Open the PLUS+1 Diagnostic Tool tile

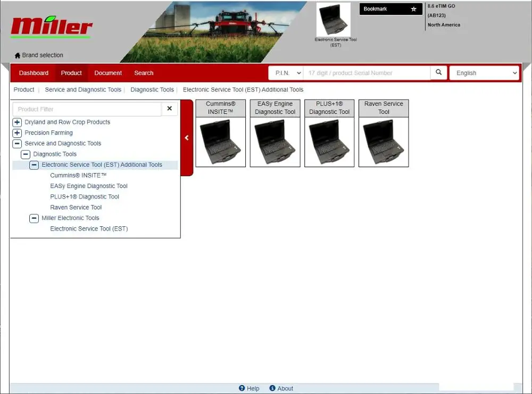[x=329, y=142]
